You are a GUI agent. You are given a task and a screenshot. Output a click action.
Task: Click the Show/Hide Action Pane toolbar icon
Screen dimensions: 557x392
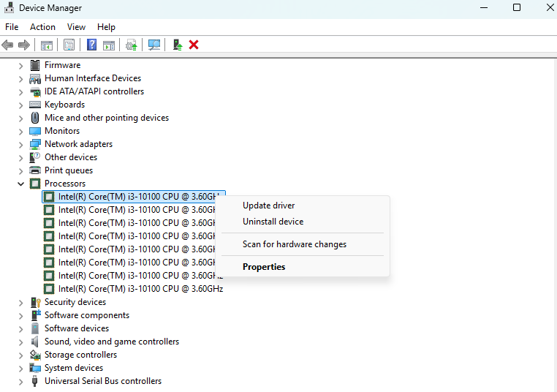tap(109, 45)
